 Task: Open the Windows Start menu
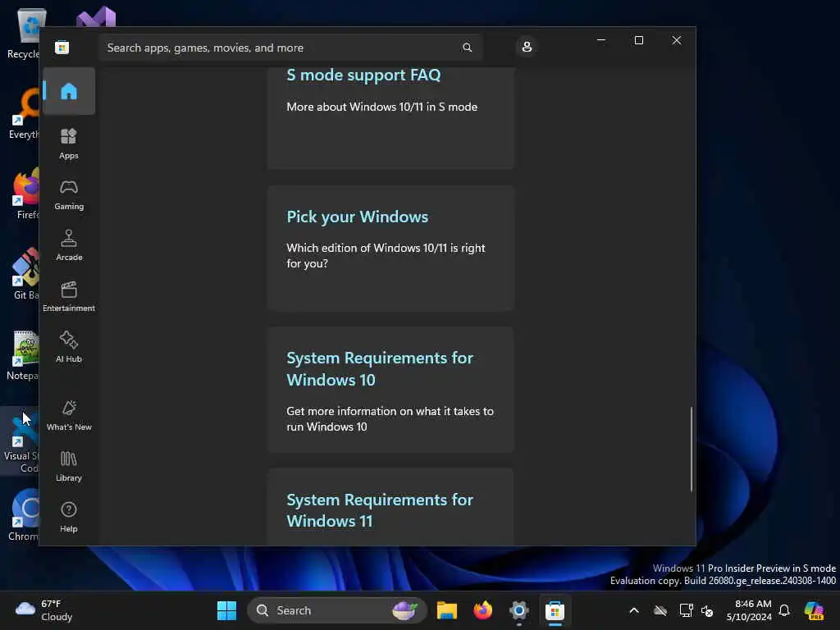tap(226, 610)
